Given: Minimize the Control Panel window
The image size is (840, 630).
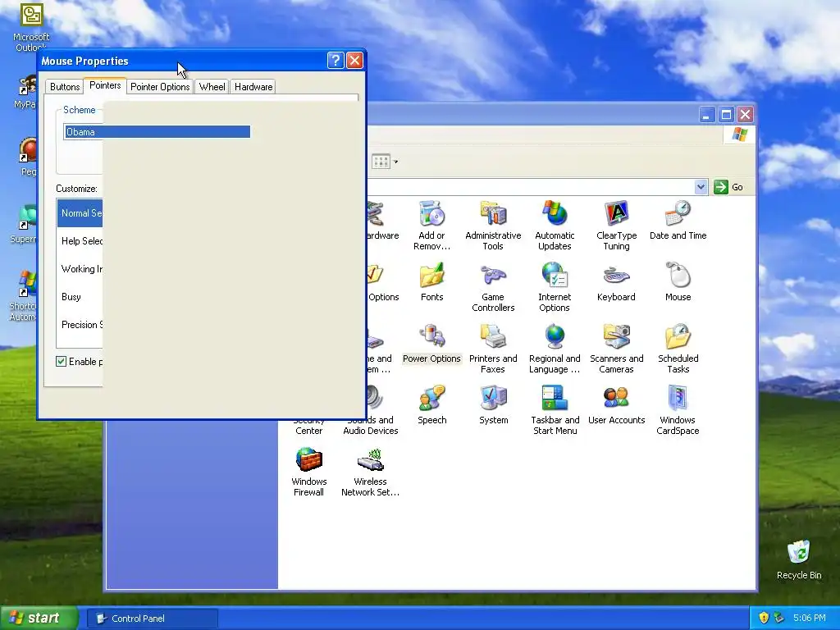Looking at the screenshot, I should (x=707, y=114).
